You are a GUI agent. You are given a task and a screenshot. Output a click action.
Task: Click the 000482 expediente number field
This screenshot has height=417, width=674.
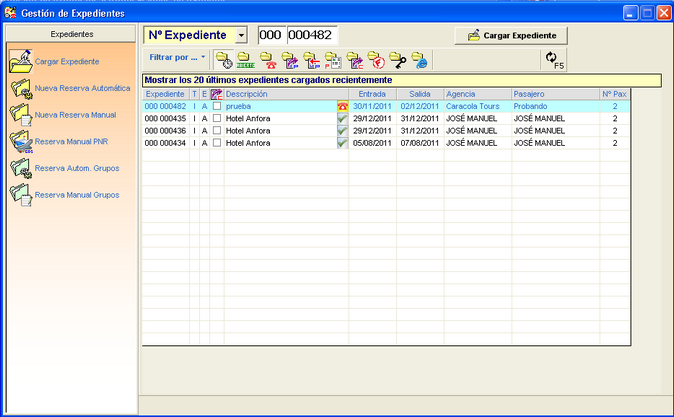click(x=312, y=35)
